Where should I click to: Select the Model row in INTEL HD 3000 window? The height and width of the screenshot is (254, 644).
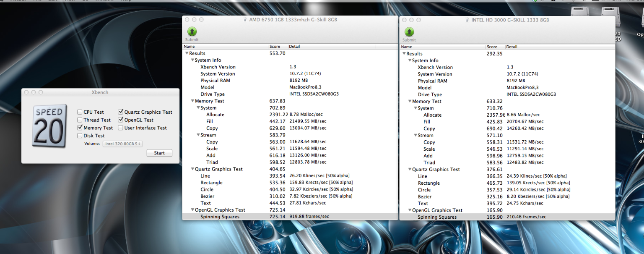coord(507,88)
